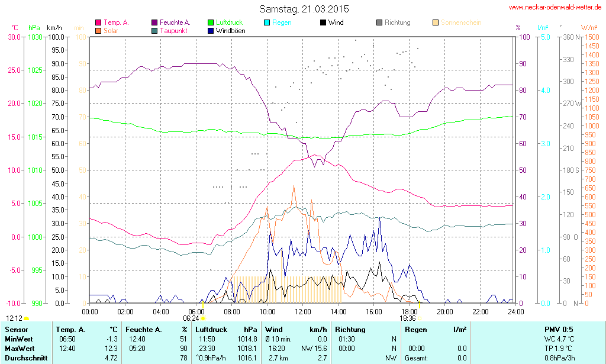The height and width of the screenshot is (364, 606).
Task: Click the 06:24 sunrise time marker
Action: 191,318
